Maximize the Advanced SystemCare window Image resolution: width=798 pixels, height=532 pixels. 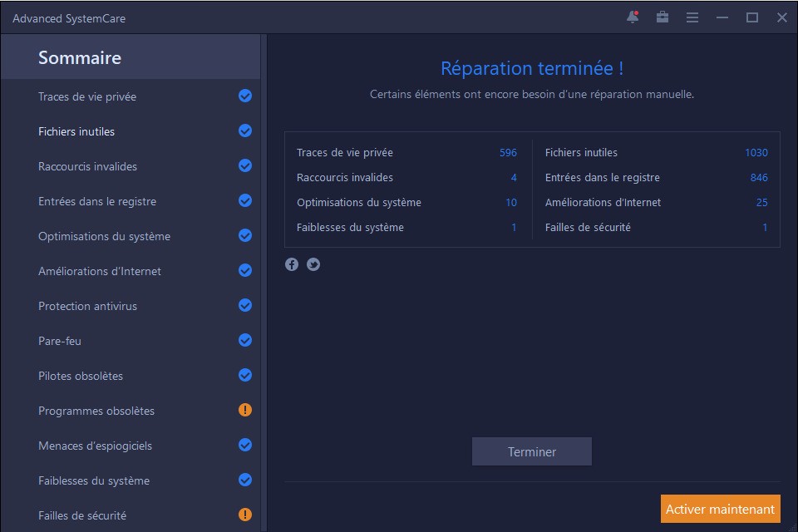pyautogui.click(x=752, y=17)
